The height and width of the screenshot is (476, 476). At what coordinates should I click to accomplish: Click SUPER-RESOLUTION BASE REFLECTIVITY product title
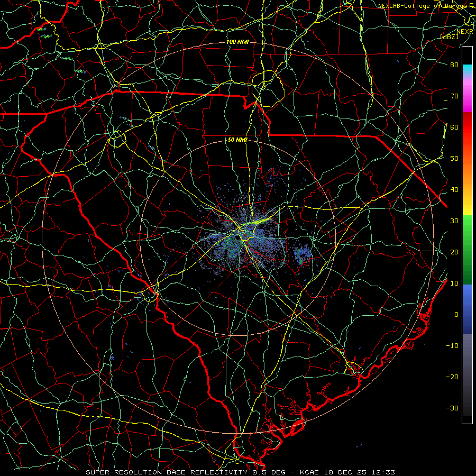[167, 472]
